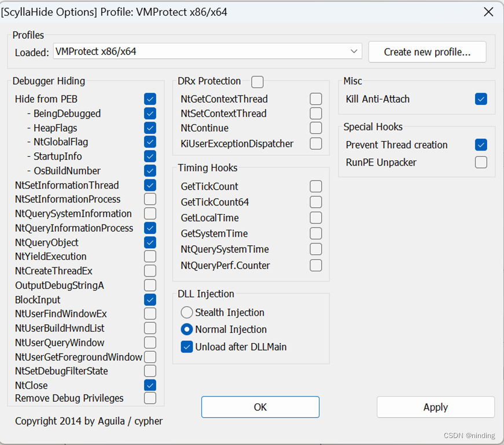
Task: Click the DLL Injection group label
Action: coord(206,294)
